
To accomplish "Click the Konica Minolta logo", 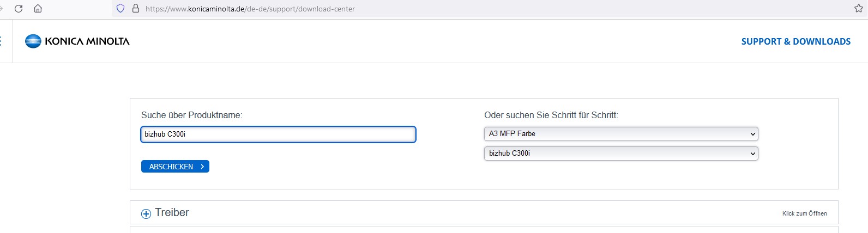I will [x=77, y=41].
